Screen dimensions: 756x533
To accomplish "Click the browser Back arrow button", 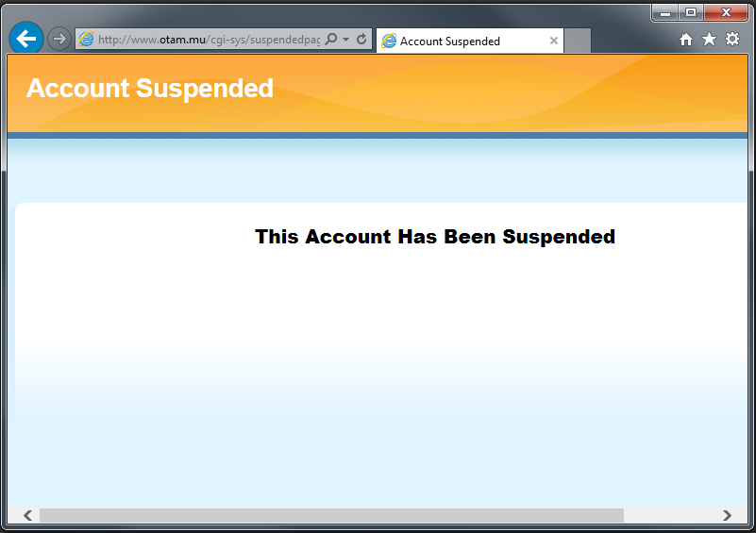I will pyautogui.click(x=26, y=38).
